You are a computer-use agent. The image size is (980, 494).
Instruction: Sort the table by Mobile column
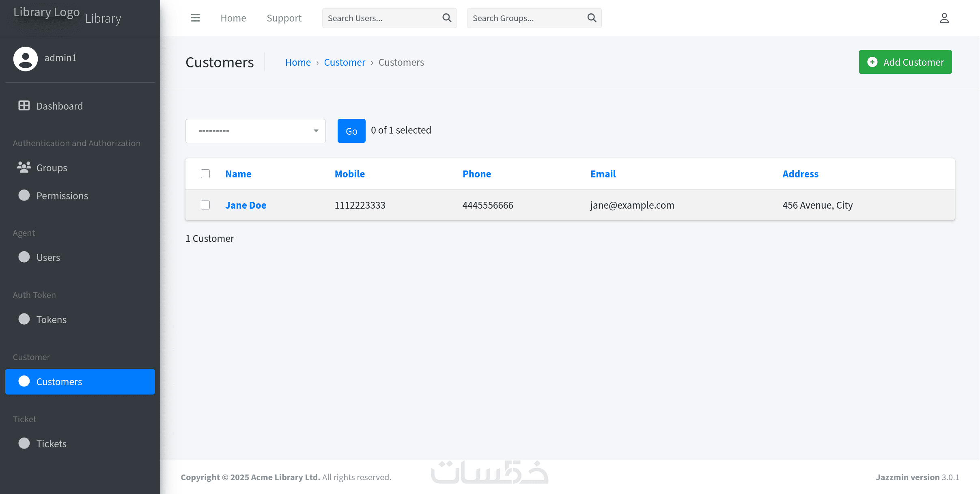click(x=349, y=174)
